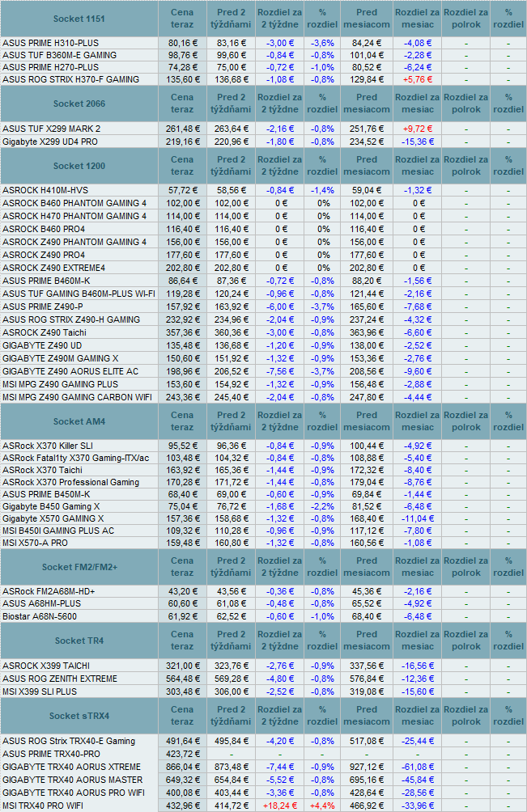Click -61,08 € monthly difference of TRX40 AORUS XTREME
Screen dimensions: 527x812
(x=417, y=767)
